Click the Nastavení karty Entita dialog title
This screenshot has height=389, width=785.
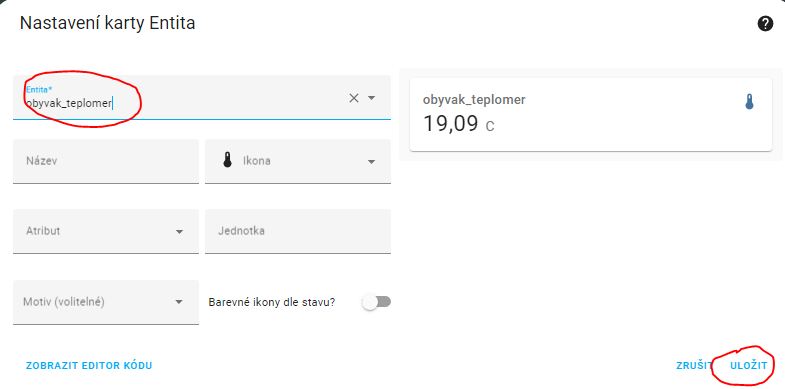[107, 23]
